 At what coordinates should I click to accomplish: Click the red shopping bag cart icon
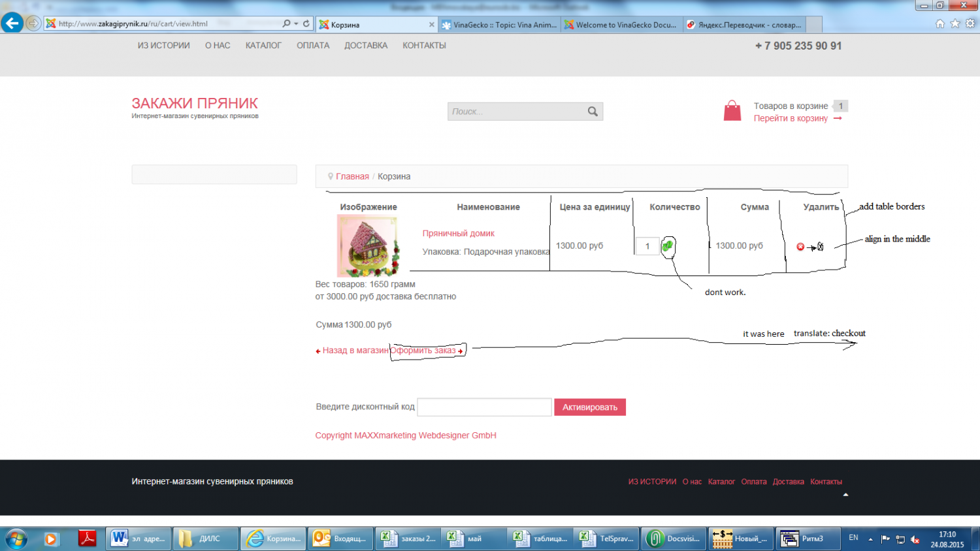point(732,111)
